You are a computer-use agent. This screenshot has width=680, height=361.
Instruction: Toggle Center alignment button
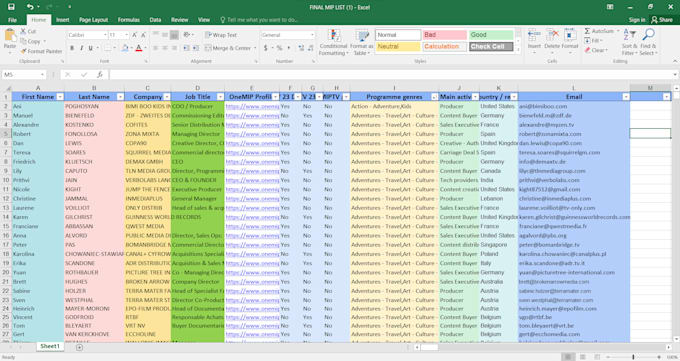pos(165,48)
